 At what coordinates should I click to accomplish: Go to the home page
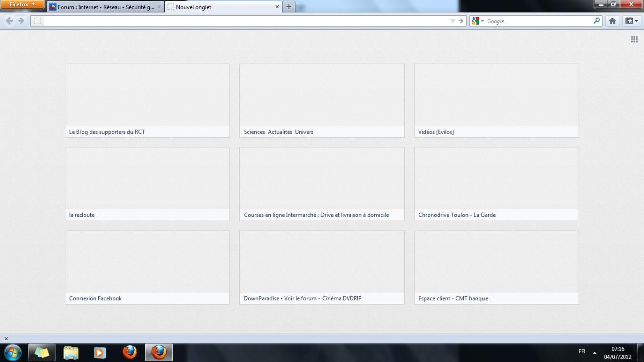pos(612,21)
